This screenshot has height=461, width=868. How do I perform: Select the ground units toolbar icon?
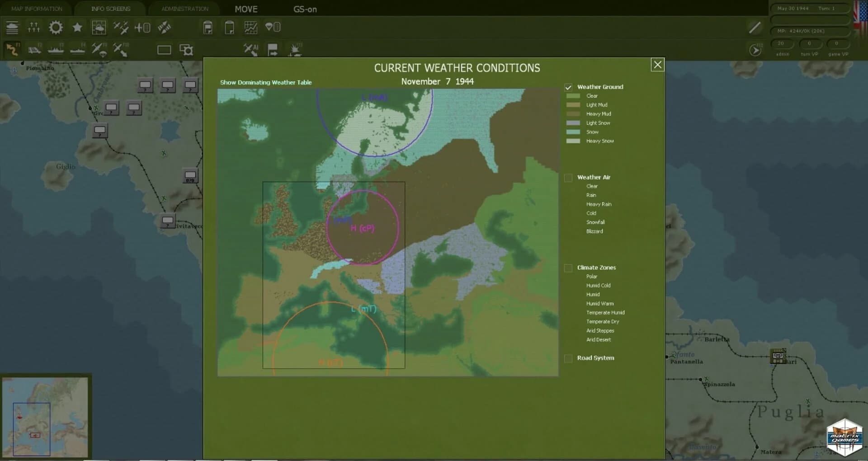(x=13, y=28)
